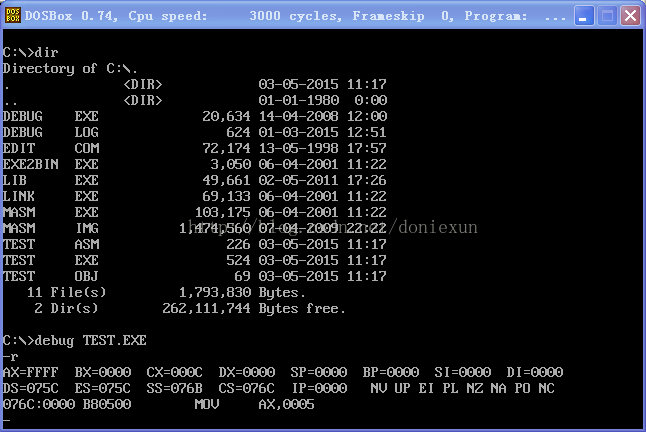
Task: Click the SP=0000 register value
Action: point(319,373)
